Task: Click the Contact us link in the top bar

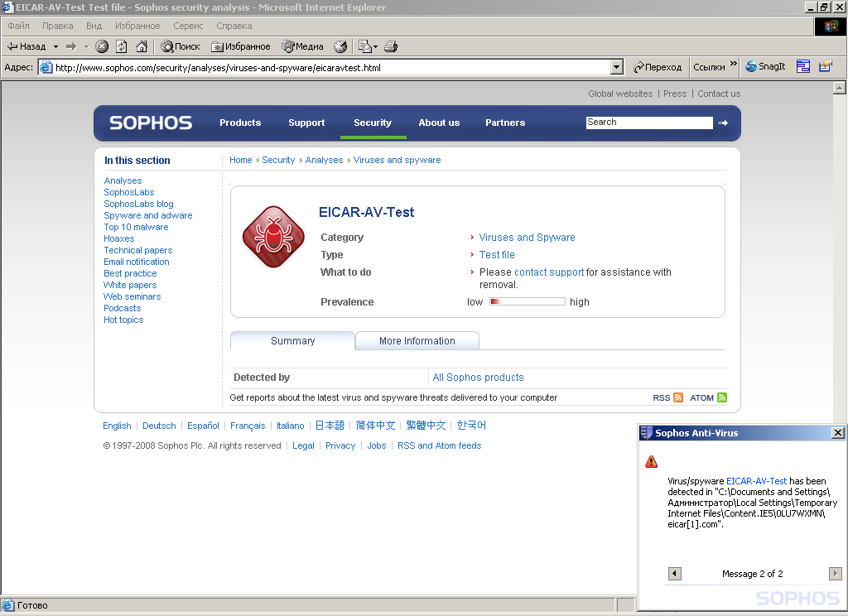Action: [x=719, y=94]
